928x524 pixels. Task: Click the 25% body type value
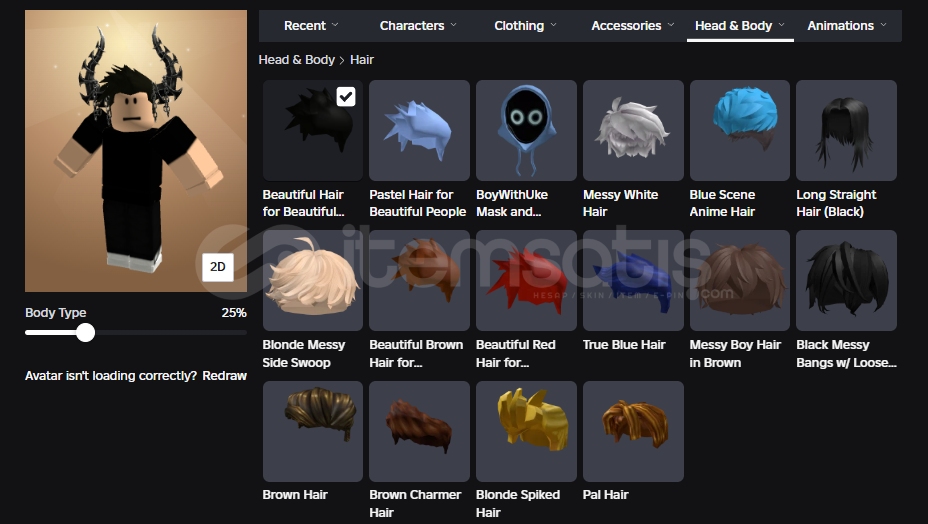pyautogui.click(x=234, y=313)
